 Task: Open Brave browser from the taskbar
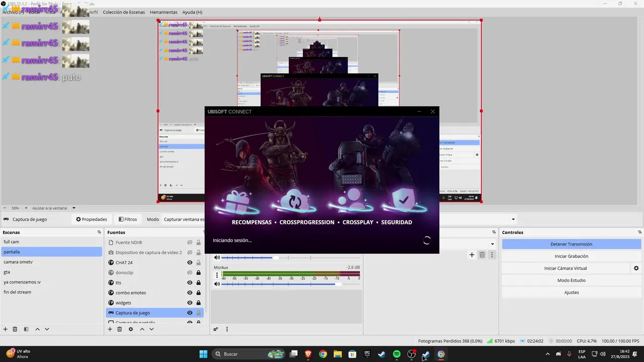click(x=308, y=354)
